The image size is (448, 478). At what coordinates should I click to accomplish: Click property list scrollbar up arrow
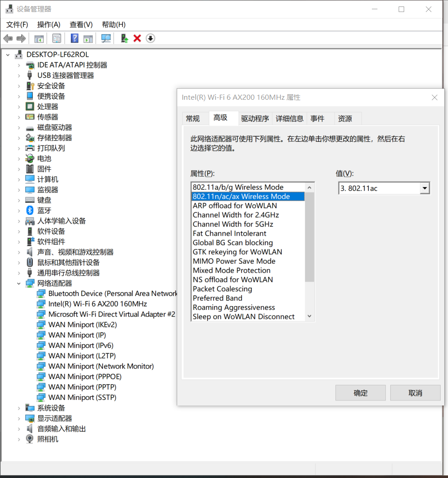(x=310, y=188)
